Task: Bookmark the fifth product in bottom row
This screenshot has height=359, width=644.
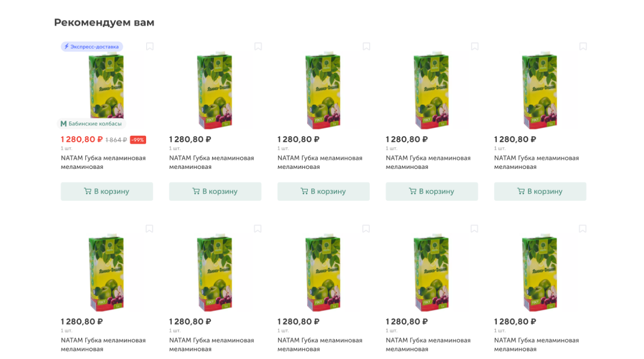Action: point(583,228)
